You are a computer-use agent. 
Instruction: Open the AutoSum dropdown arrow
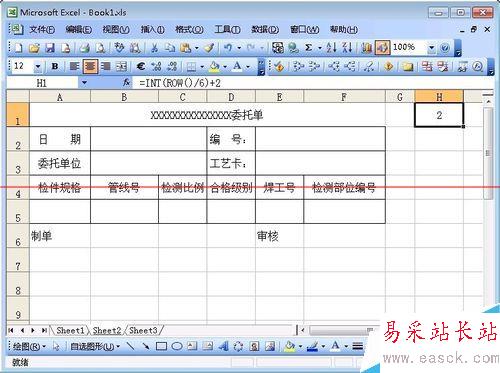(x=320, y=48)
